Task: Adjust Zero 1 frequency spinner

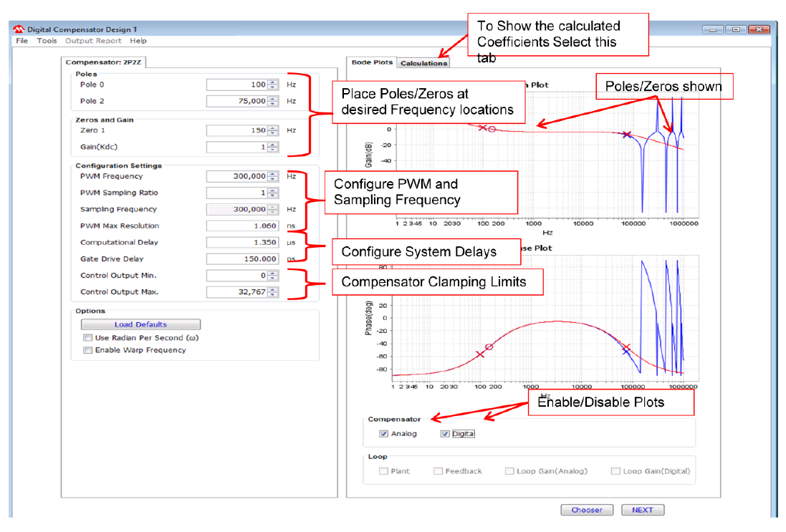Action: pyautogui.click(x=273, y=131)
